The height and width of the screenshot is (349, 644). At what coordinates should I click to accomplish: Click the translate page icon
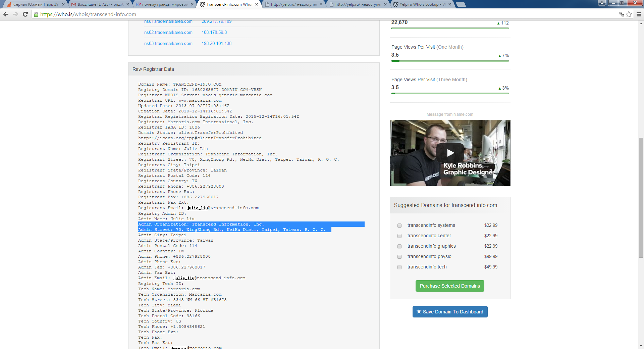click(x=622, y=14)
